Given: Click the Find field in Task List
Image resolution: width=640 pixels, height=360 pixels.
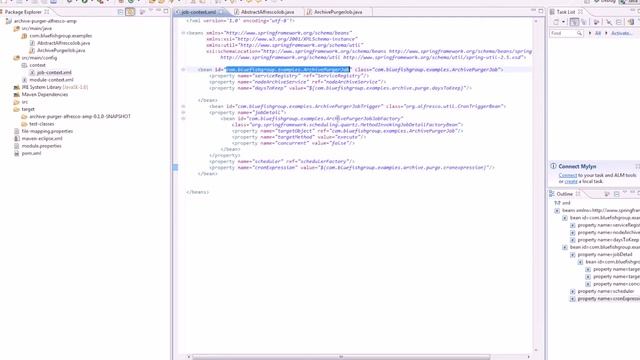Looking at the screenshot, I should [563, 33].
